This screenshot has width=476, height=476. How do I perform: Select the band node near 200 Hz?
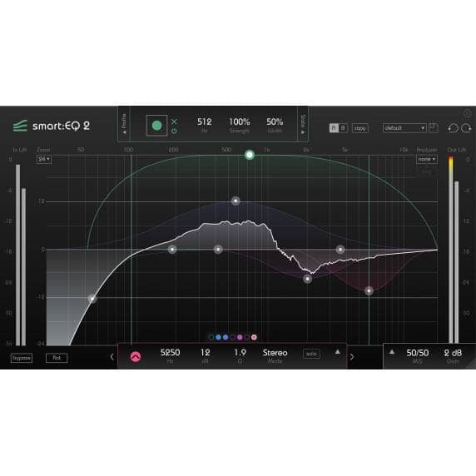(x=172, y=250)
